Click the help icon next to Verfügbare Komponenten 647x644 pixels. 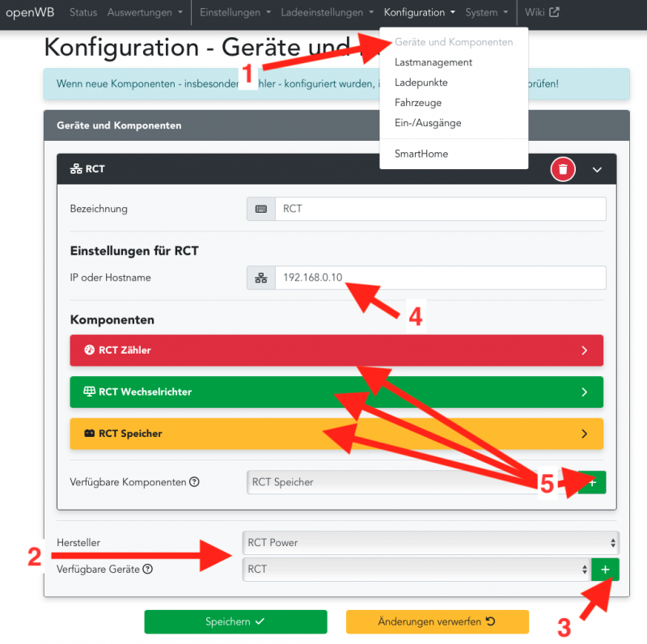pos(194,482)
